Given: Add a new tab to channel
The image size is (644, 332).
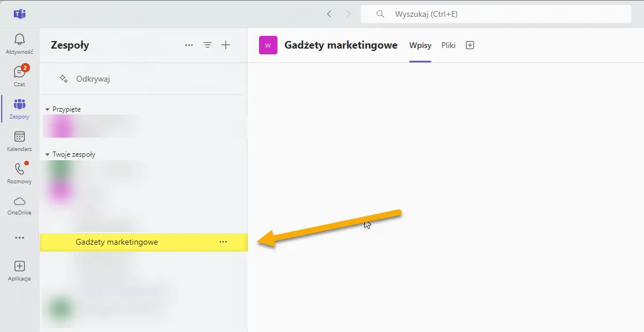Looking at the screenshot, I should tap(470, 45).
